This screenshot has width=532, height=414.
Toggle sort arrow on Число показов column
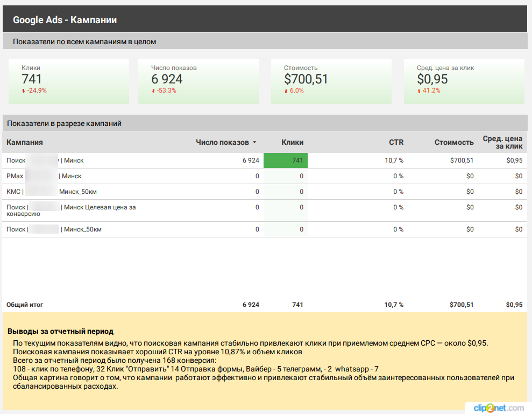[254, 143]
